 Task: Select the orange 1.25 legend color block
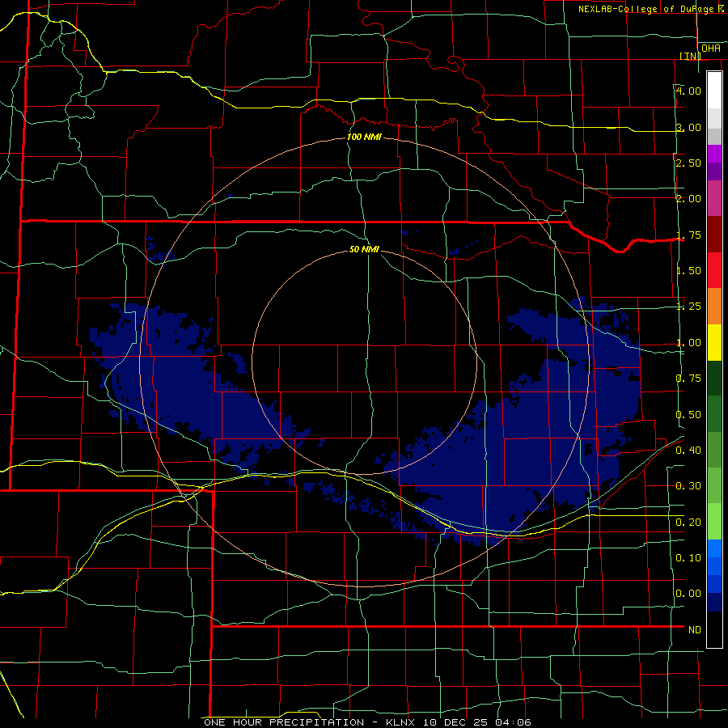click(x=714, y=306)
